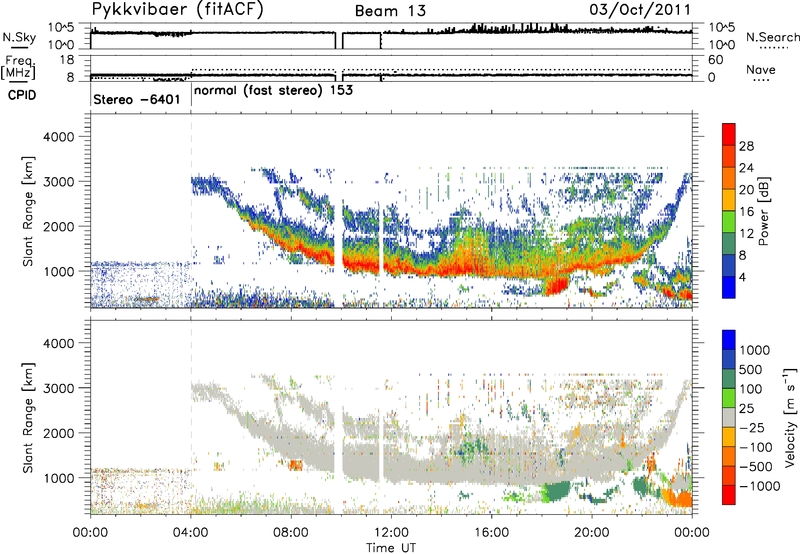
Task: Click the '-1000' tick on velocity colorbar
Action: pos(760,486)
